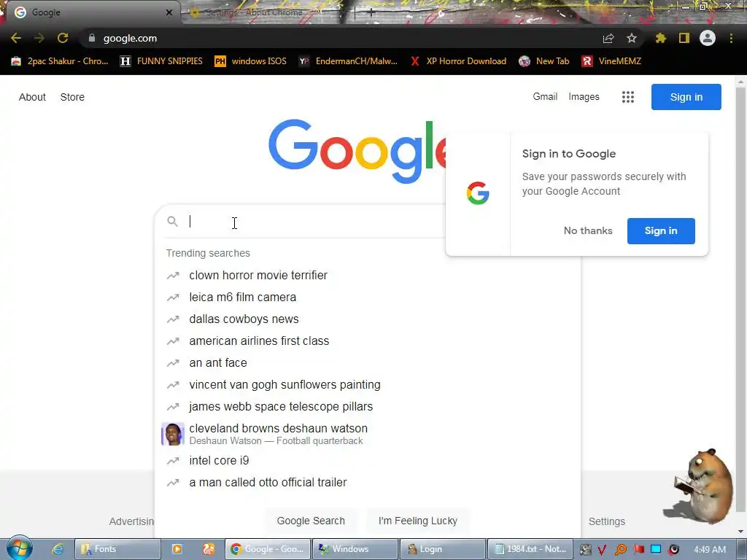Open the VineMEMZ bookmark
This screenshot has width=747, height=560.
tap(612, 61)
